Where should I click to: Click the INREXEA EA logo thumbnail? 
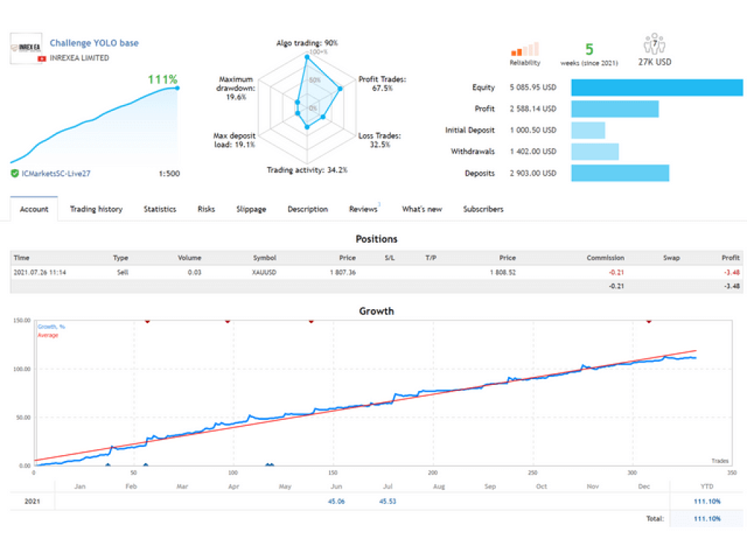pyautogui.click(x=26, y=50)
